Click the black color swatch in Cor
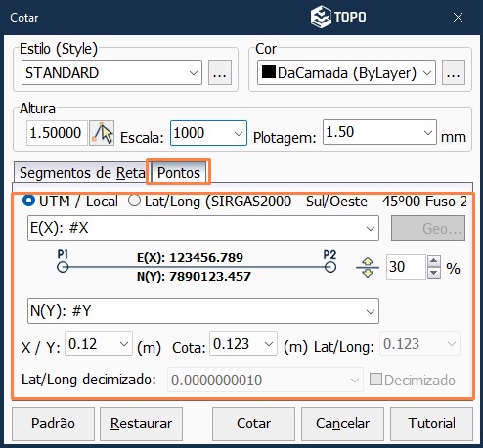This screenshot has width=483, height=448. pyautogui.click(x=269, y=71)
